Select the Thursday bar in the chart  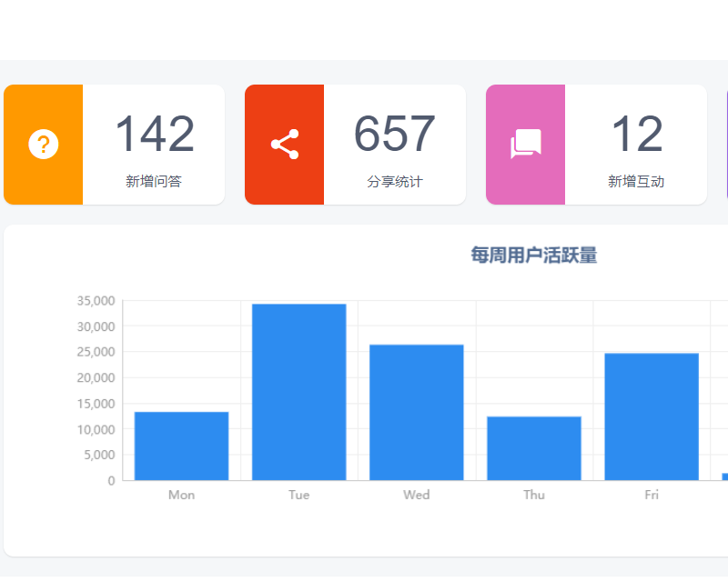point(533,447)
